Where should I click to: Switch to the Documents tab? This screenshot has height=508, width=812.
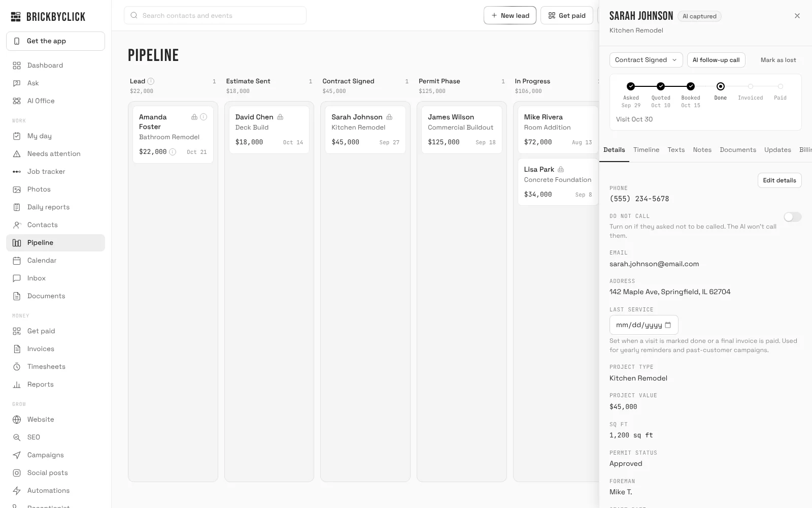[x=738, y=150]
